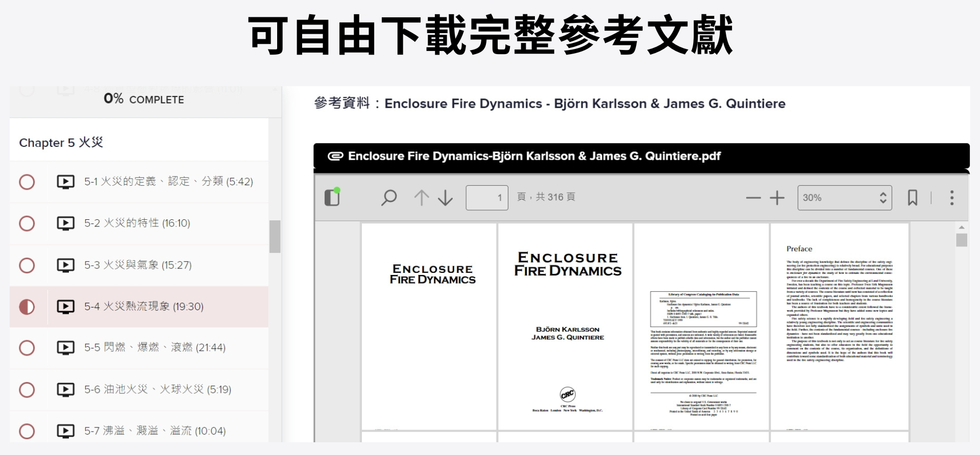980x455 pixels.
Task: Click the paperclip attachment icon
Action: (335, 156)
